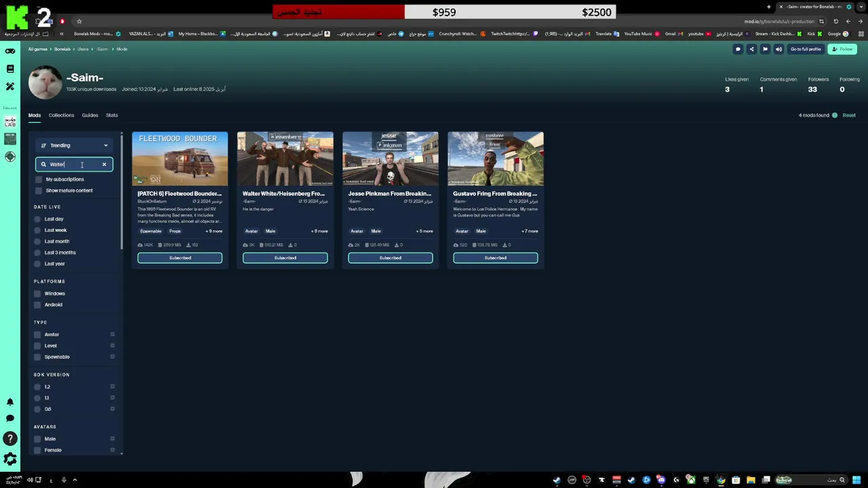Expand '+5 more' tags on Jesse Pinkman

(x=424, y=231)
